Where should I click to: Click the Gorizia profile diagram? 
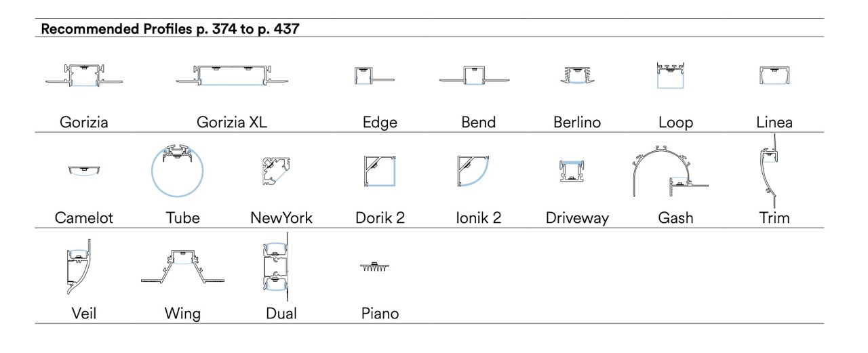(85, 76)
